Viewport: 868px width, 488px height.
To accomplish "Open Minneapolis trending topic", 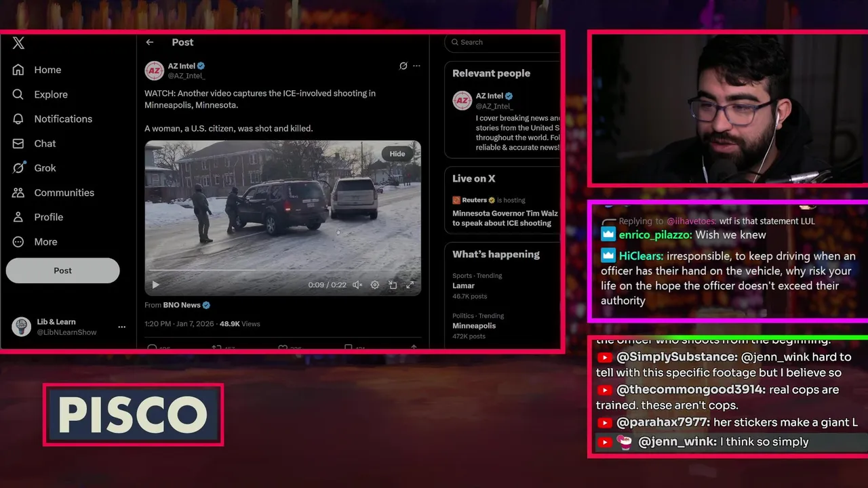I will (474, 326).
